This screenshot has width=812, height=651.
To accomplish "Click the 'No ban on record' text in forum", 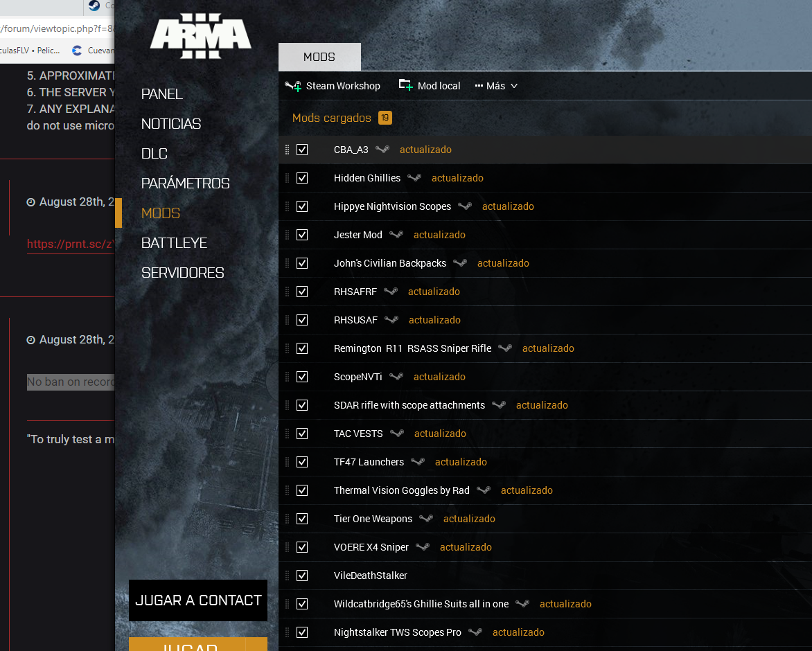I will tap(71, 382).
